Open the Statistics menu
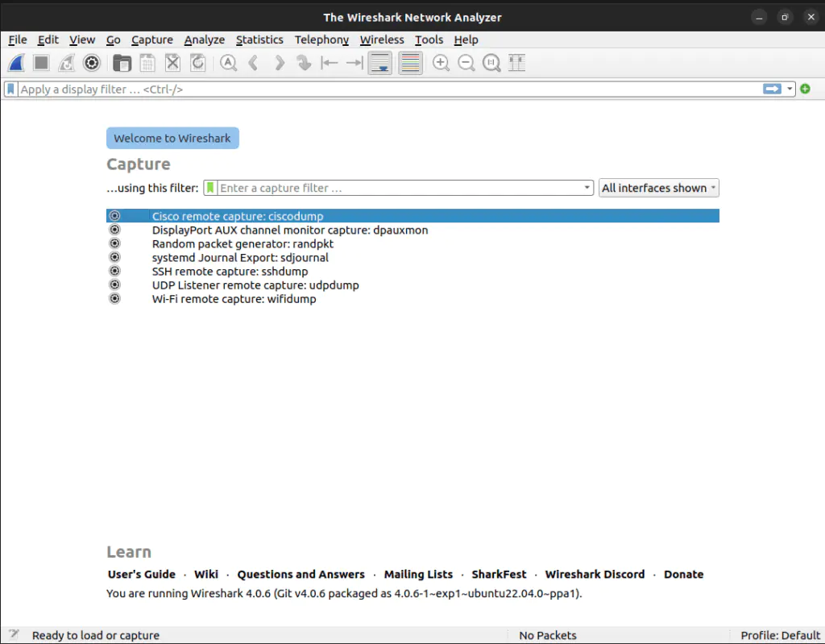The width and height of the screenshot is (825, 644). tap(259, 39)
